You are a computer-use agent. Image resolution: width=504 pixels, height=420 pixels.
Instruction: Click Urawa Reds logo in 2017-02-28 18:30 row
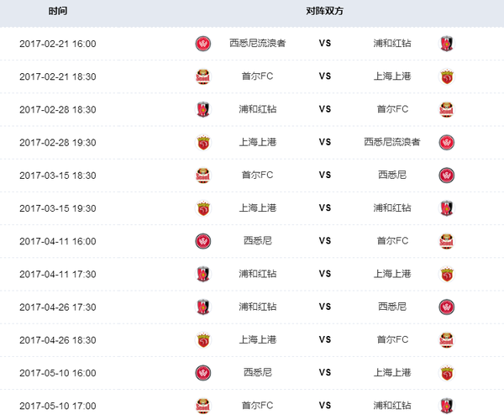202,109
